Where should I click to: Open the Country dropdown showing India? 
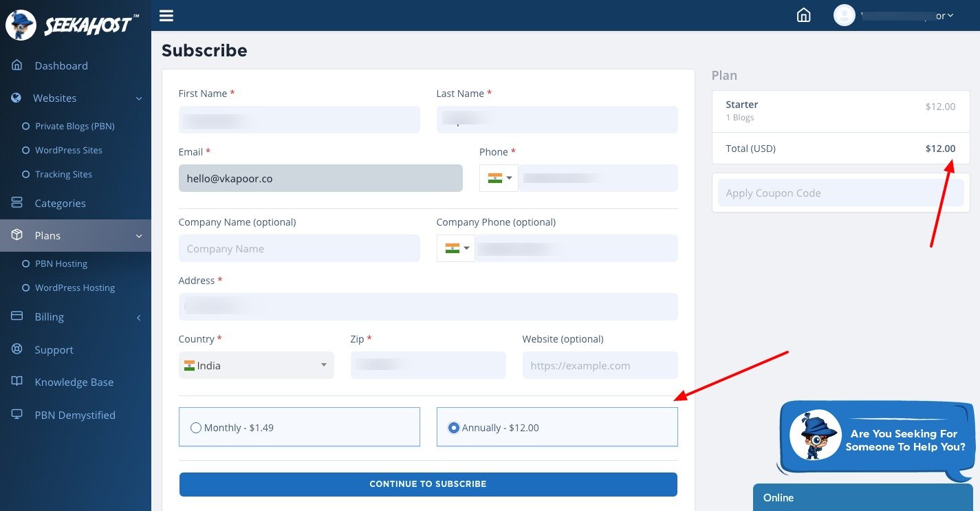point(256,365)
